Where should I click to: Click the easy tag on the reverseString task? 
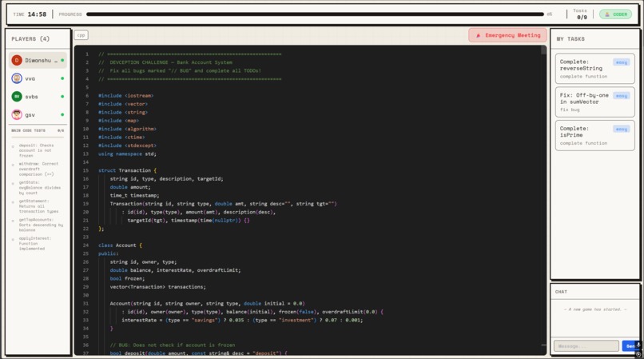click(x=622, y=62)
